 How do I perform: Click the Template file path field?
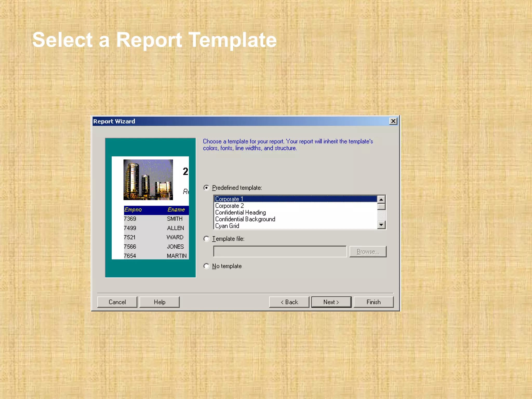point(280,251)
